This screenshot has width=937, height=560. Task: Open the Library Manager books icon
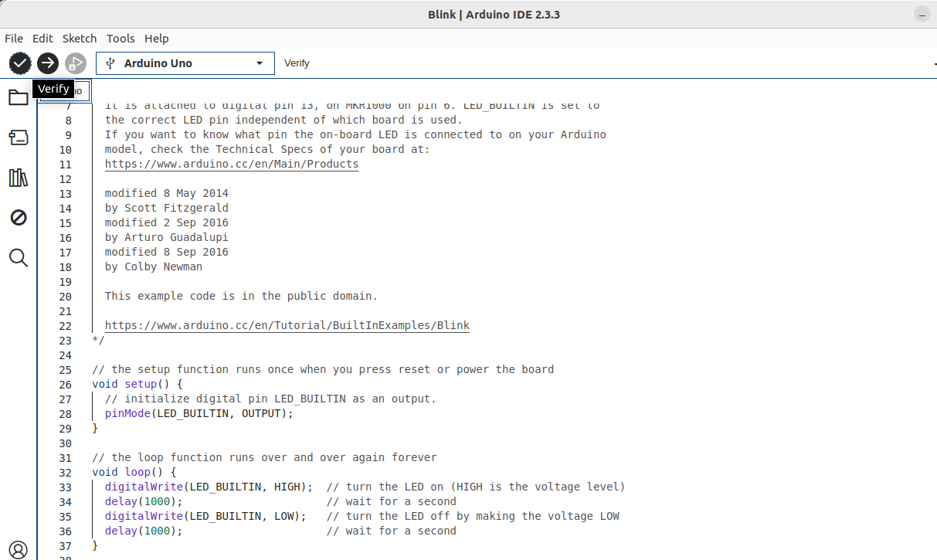click(19, 178)
